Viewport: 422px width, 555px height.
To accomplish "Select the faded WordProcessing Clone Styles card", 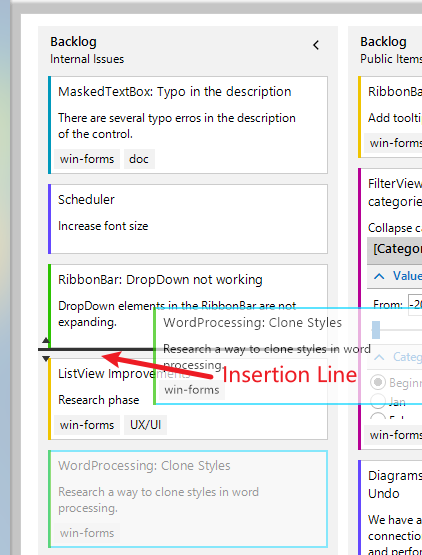I will pos(188,499).
